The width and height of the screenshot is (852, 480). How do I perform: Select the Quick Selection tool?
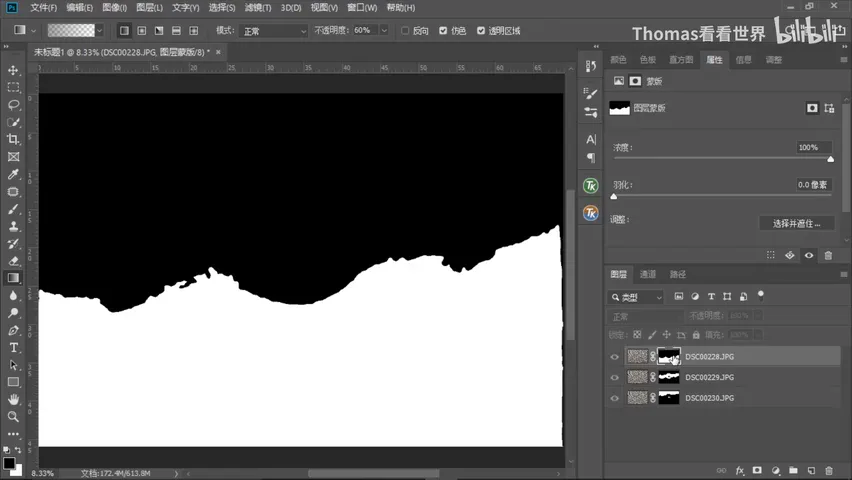click(x=14, y=122)
